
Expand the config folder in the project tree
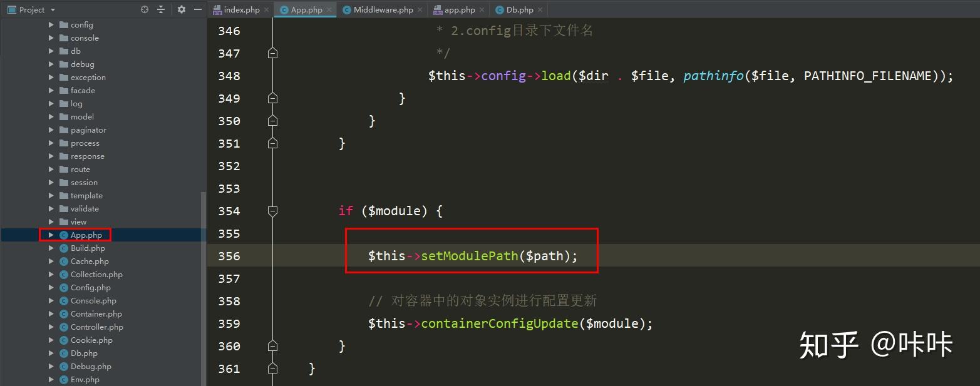tap(51, 24)
